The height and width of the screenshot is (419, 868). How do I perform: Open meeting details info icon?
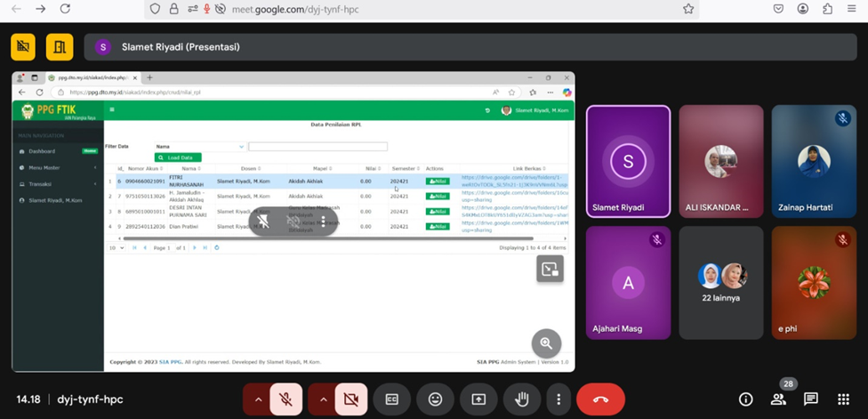[x=745, y=399]
